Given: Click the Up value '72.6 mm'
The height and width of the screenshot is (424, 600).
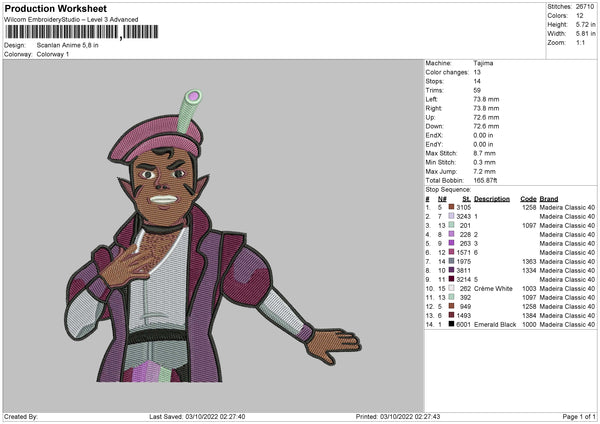Looking at the screenshot, I should pos(486,117).
